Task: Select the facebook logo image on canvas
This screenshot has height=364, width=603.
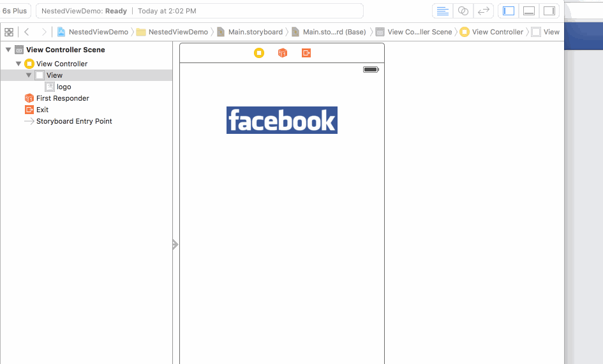Action: point(282,120)
